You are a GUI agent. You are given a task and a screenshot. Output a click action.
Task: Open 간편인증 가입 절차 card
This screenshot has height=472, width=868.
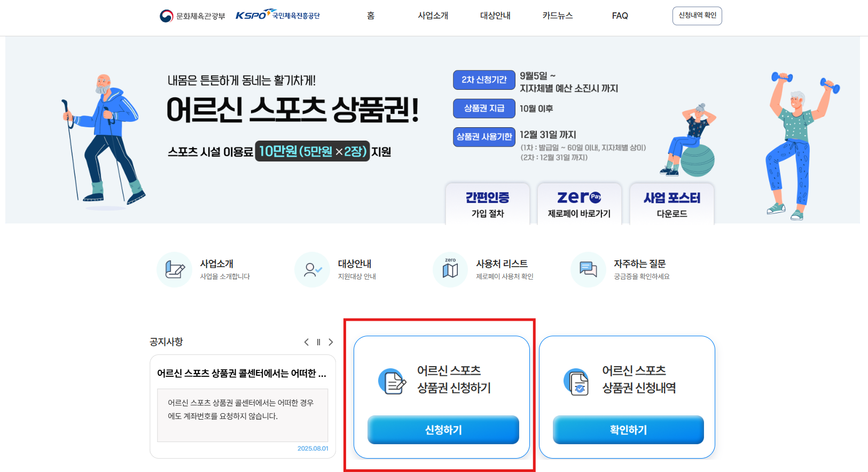coord(488,204)
